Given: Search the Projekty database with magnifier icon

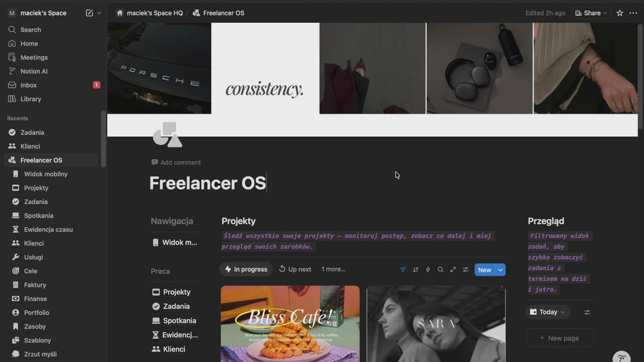Looking at the screenshot, I should 440,270.
